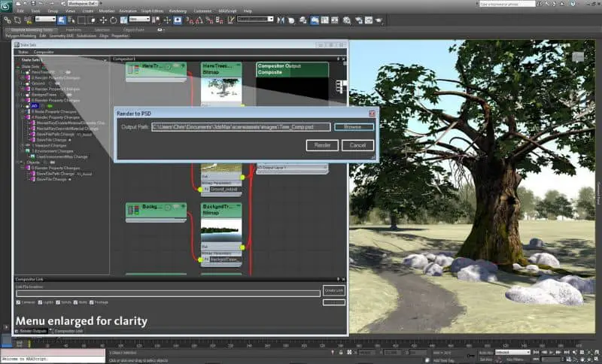This screenshot has width=602, height=364.
Task: Toggle the Footage checkbox in Compositor Link
Action: pyautogui.click(x=92, y=302)
